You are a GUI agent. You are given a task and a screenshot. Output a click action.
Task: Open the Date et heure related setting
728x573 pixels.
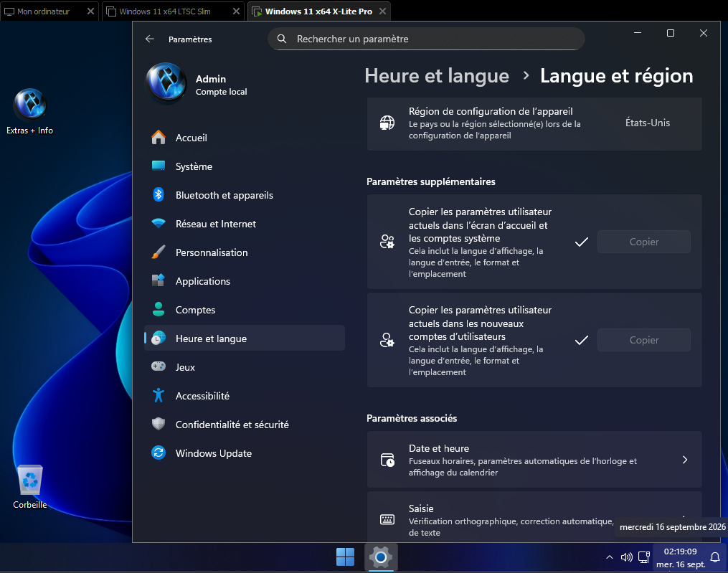pos(534,460)
